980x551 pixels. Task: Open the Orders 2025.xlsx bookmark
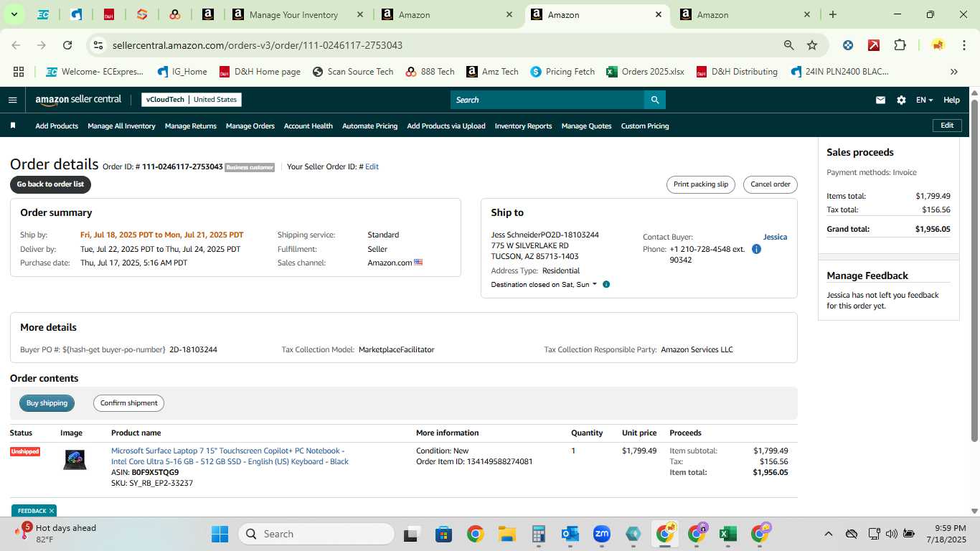pos(646,72)
